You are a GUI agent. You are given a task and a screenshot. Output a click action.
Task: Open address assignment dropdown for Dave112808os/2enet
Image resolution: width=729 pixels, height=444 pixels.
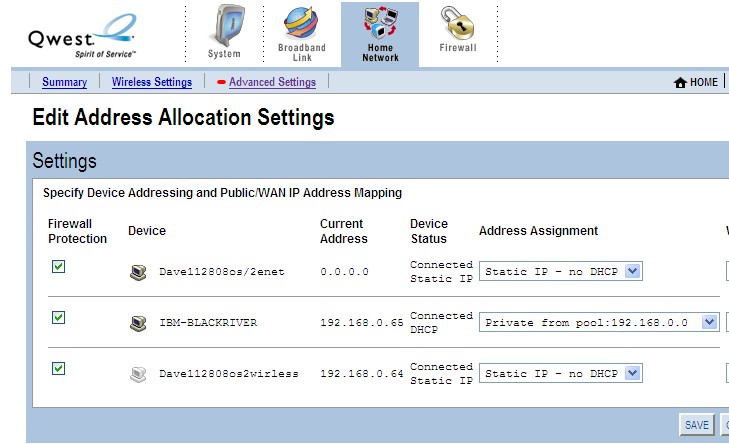click(x=561, y=271)
